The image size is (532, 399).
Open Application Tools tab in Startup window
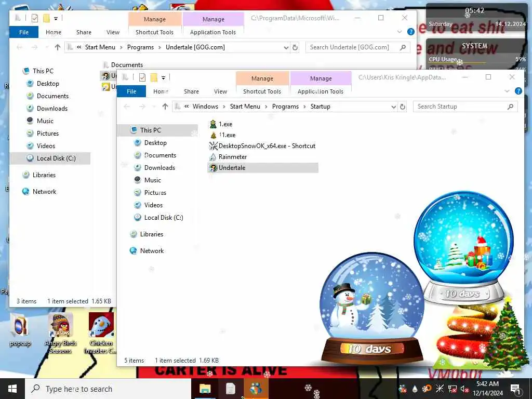point(320,91)
